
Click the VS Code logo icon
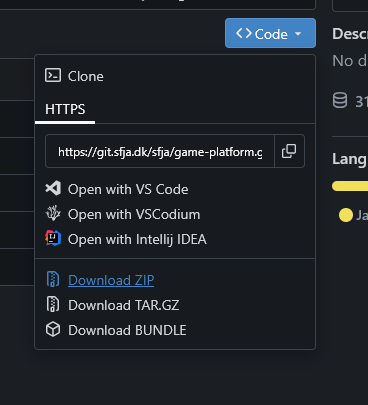53,188
